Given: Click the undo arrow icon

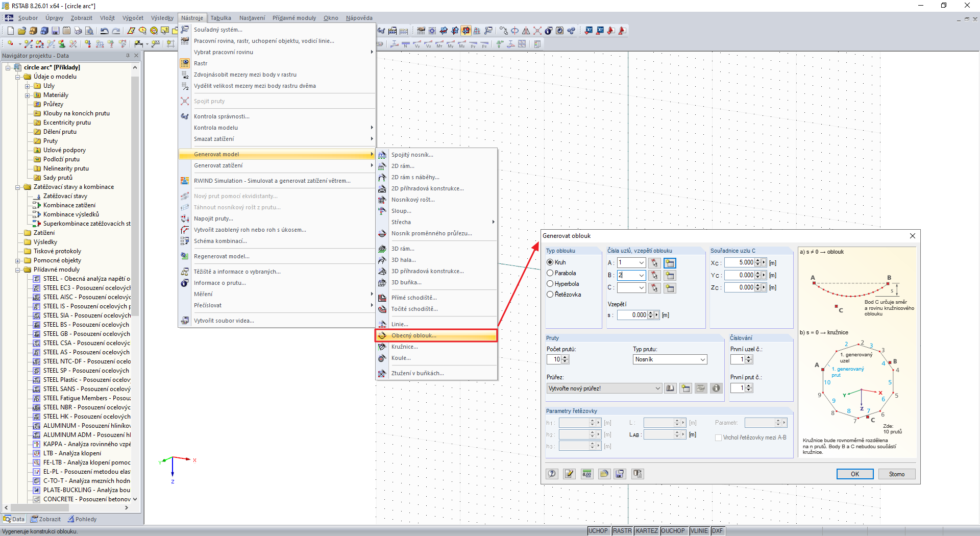Looking at the screenshot, I should 105,31.
